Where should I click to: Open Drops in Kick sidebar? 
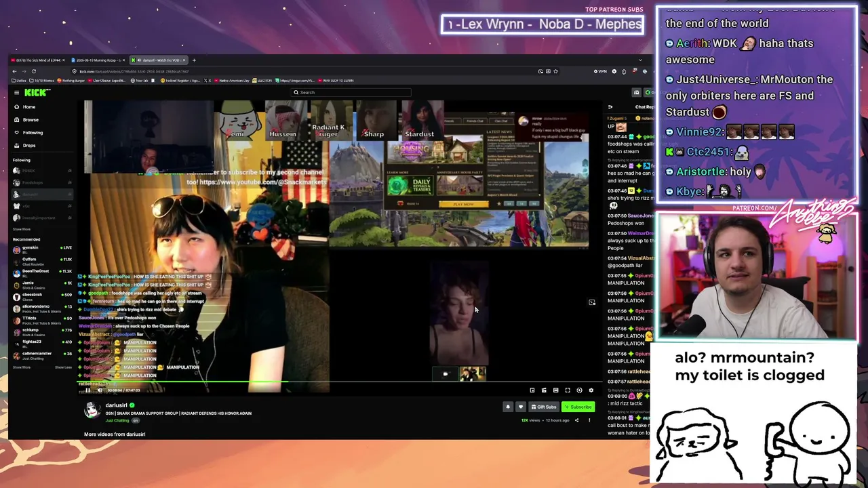(x=29, y=146)
